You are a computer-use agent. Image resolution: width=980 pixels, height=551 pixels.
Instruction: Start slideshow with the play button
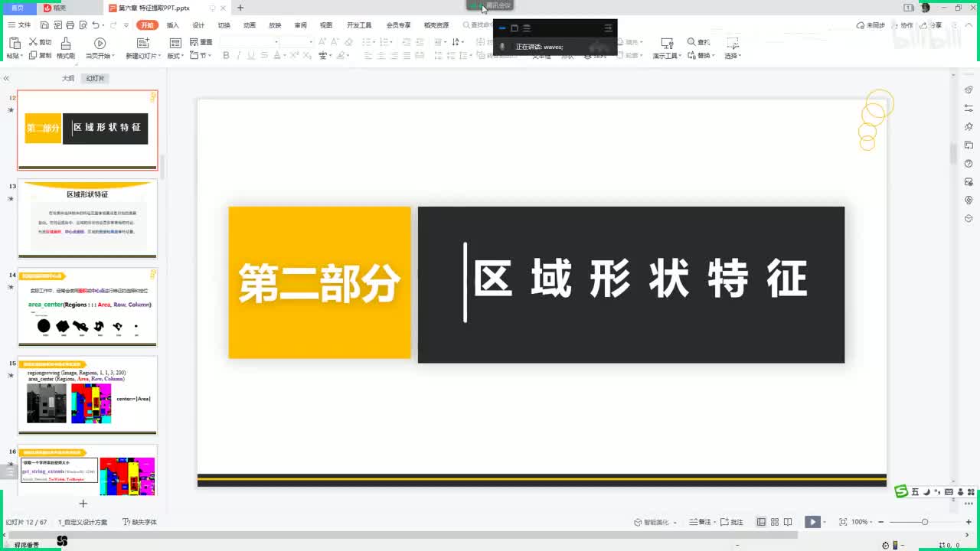(812, 522)
